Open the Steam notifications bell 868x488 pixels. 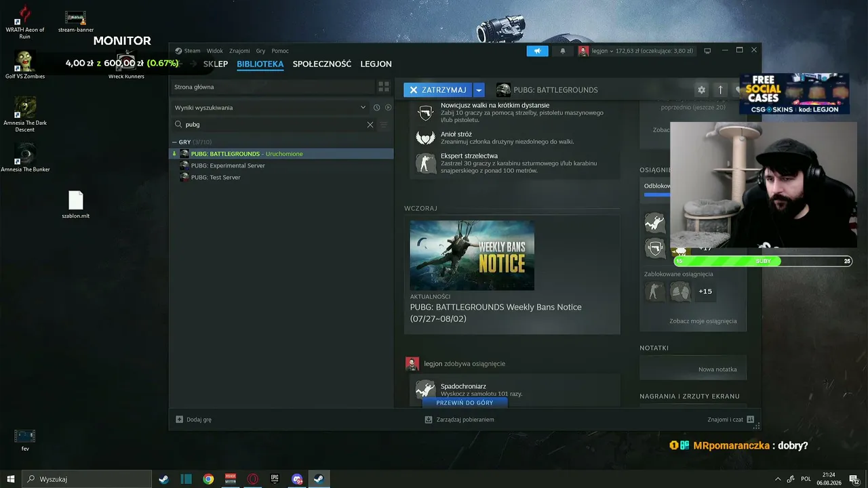[x=562, y=51]
